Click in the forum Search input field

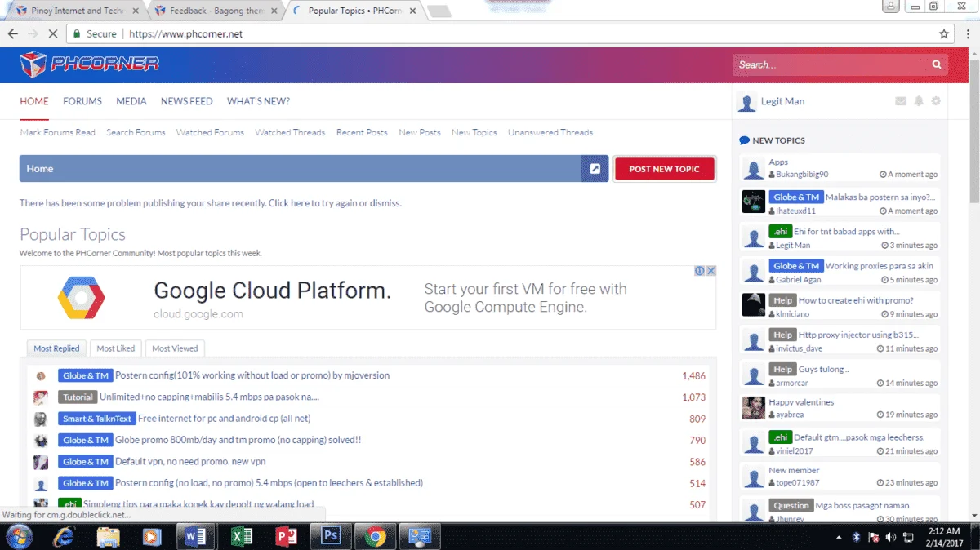829,65
